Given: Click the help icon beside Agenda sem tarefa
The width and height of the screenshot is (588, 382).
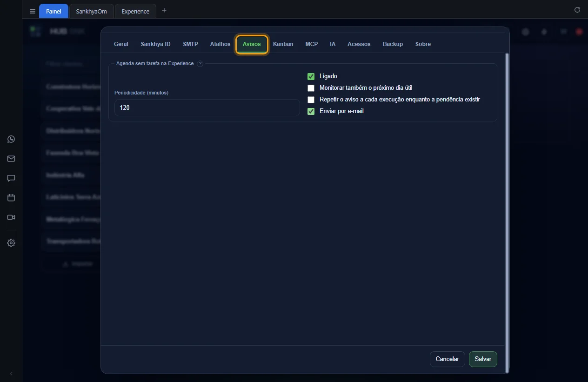Looking at the screenshot, I should [200, 64].
